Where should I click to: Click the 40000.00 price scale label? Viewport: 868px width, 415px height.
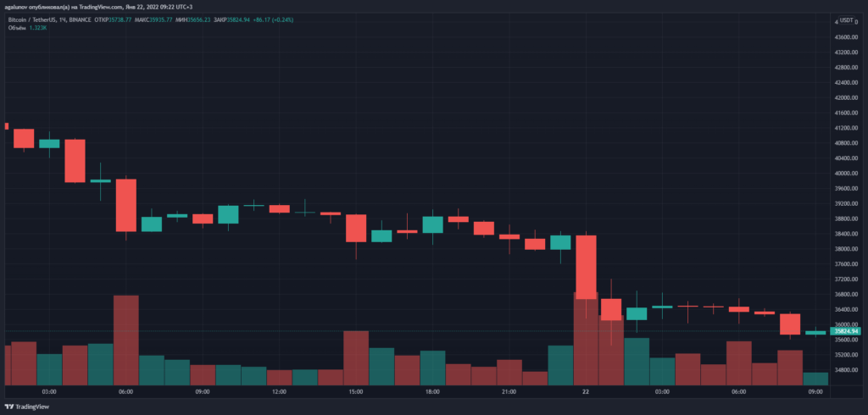click(848, 174)
